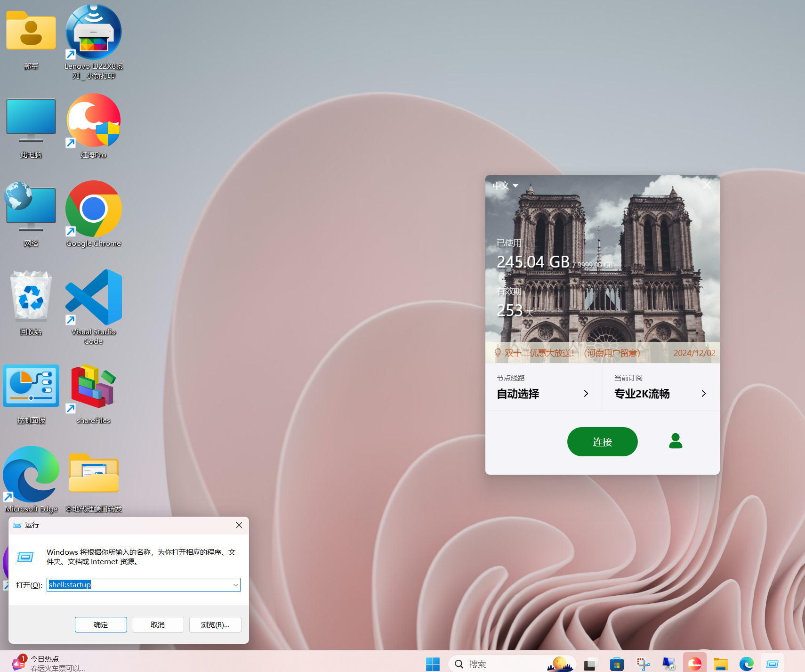Open Snipping Tool from the taskbar

tap(643, 664)
